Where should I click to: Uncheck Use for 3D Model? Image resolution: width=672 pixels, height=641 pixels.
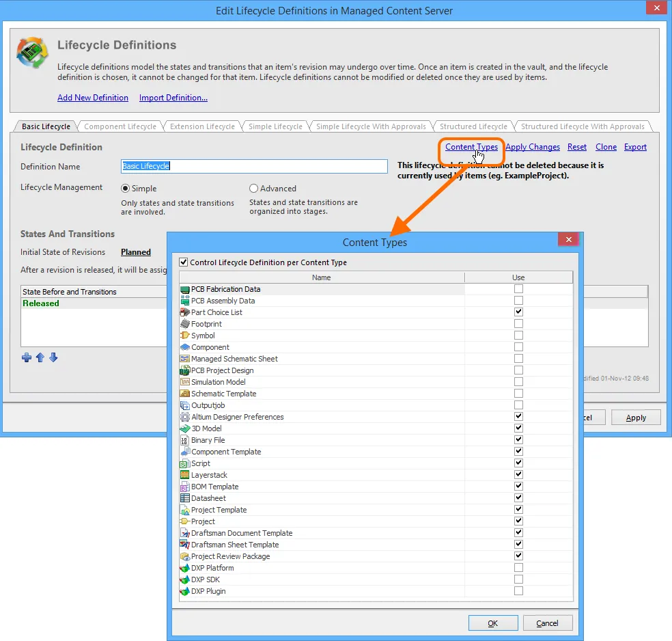(x=518, y=428)
